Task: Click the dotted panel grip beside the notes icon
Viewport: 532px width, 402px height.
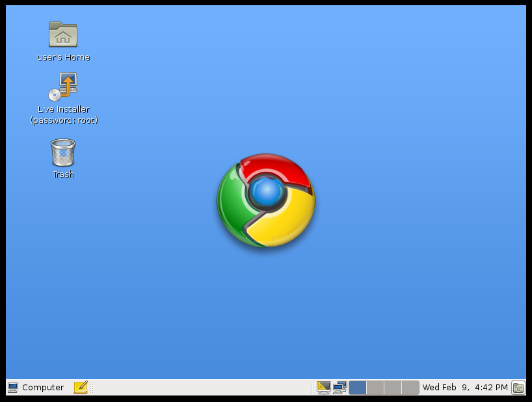Action: (92, 388)
